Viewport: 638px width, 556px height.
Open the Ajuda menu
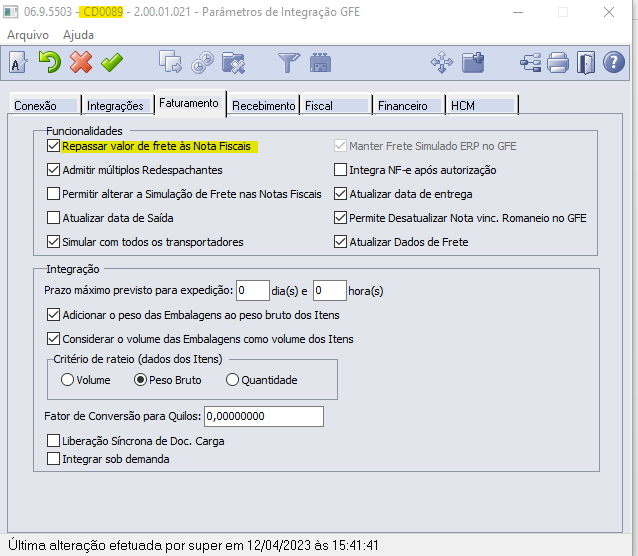tap(78, 35)
